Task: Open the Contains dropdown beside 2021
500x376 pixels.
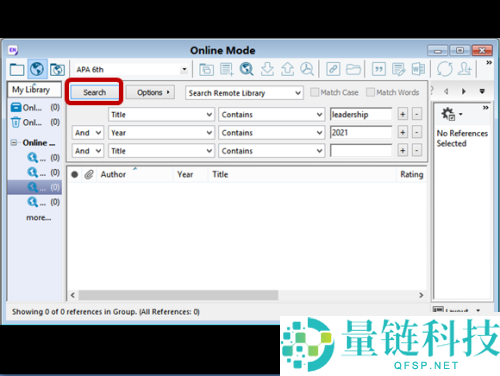Action: [x=271, y=133]
